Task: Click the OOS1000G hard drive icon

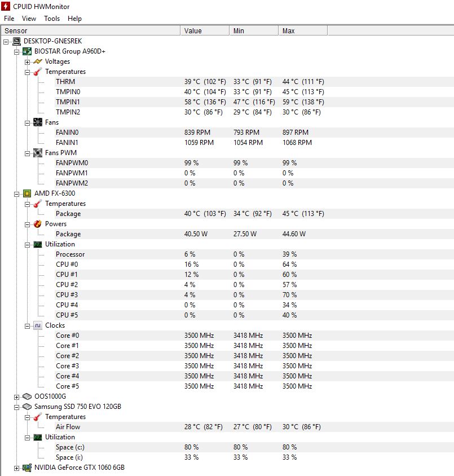Action: click(27, 396)
